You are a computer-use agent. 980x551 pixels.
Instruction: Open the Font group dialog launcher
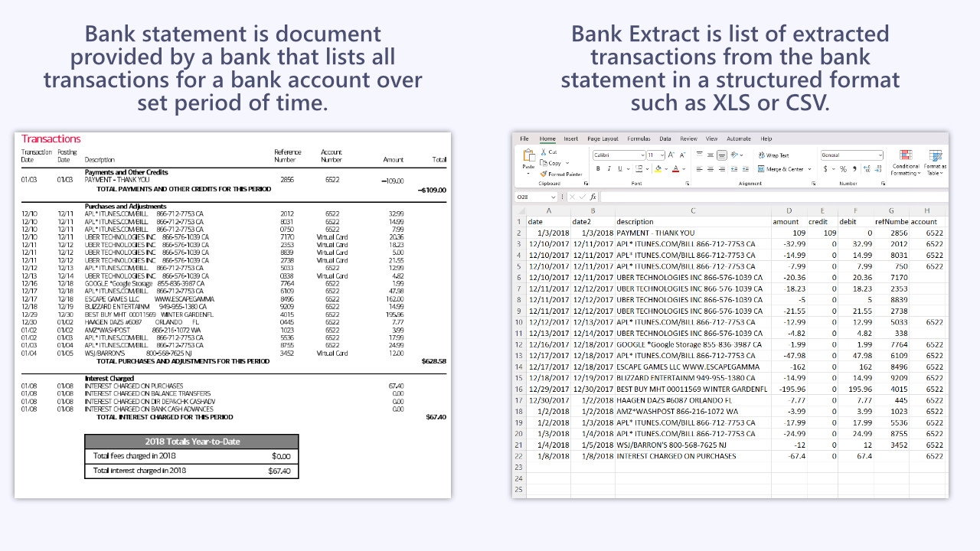(688, 184)
